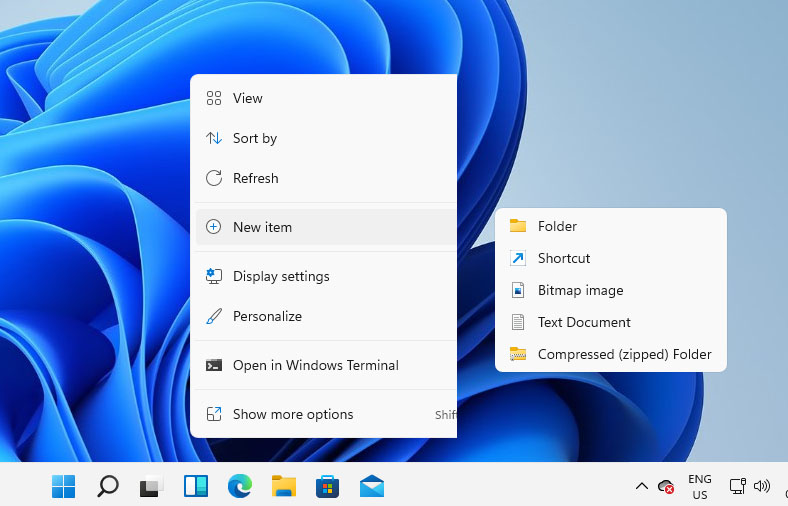Open Display settings
This screenshot has height=506, width=788.
click(326, 276)
